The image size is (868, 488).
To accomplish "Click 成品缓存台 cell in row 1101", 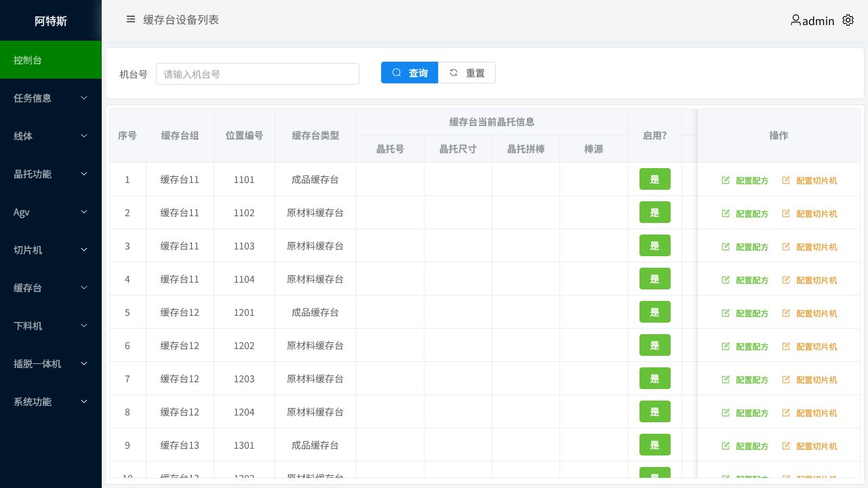I will tap(315, 180).
